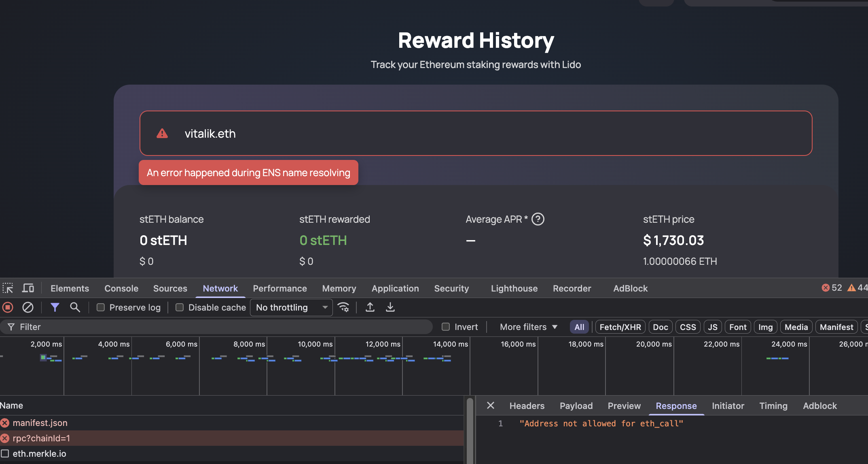
Task: Open the No throttling dropdown
Action: pyautogui.click(x=291, y=308)
